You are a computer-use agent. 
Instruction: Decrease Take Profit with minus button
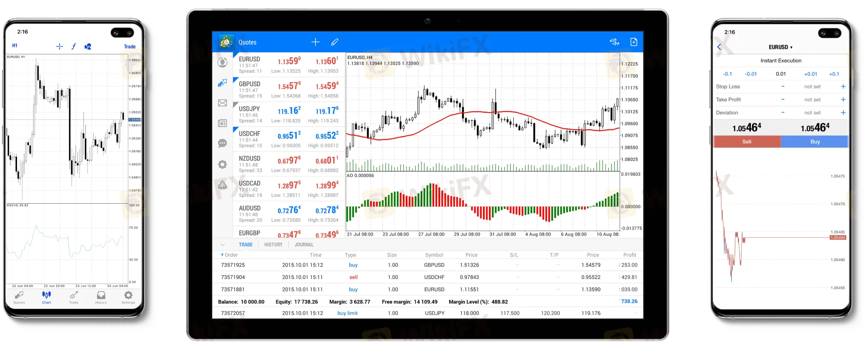[783, 99]
